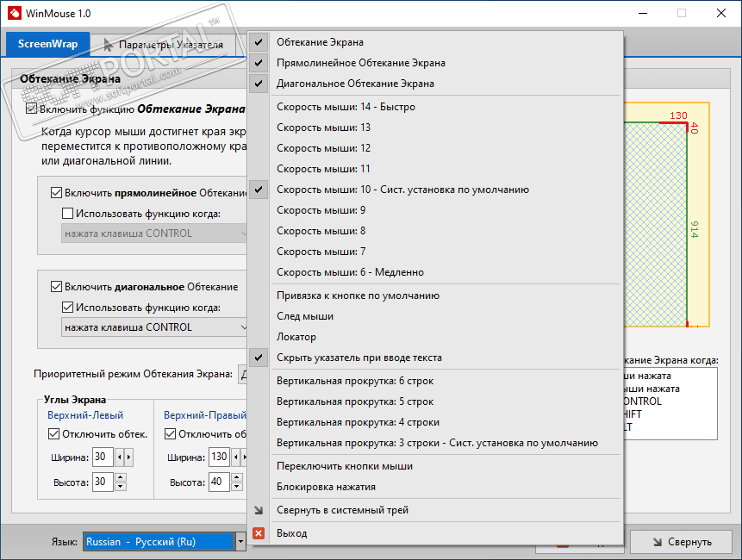
Task: Toggle Прямолинейное Обтекание Экрана menu item
Action: tap(435, 63)
